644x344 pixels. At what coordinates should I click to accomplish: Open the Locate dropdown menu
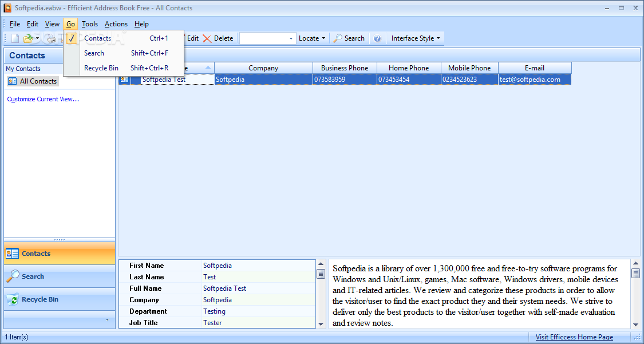(312, 38)
